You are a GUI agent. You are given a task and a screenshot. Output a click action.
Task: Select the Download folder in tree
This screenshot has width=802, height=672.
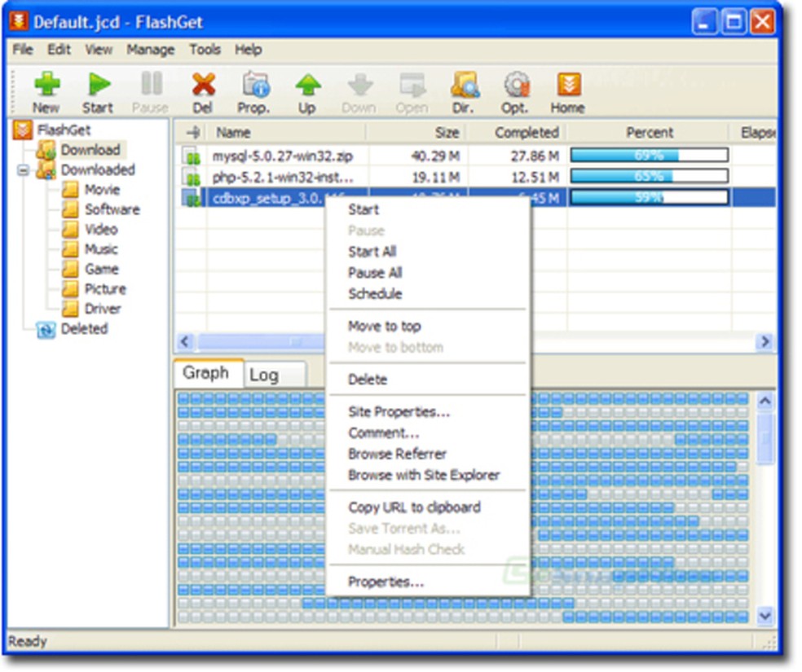click(90, 150)
